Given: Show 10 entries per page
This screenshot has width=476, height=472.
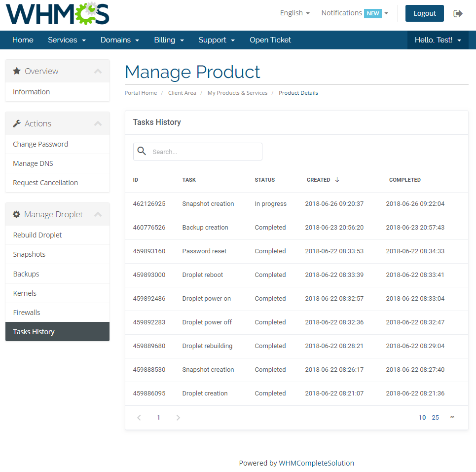Looking at the screenshot, I should tap(422, 418).
